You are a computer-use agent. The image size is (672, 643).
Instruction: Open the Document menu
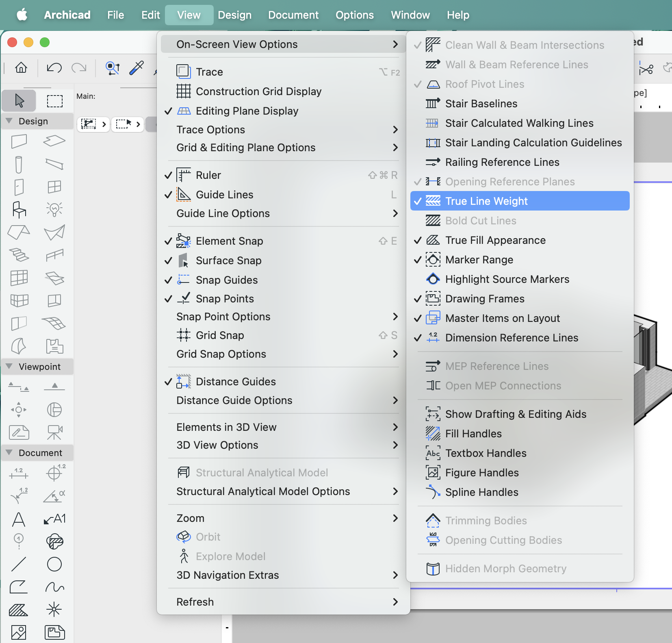[293, 15]
